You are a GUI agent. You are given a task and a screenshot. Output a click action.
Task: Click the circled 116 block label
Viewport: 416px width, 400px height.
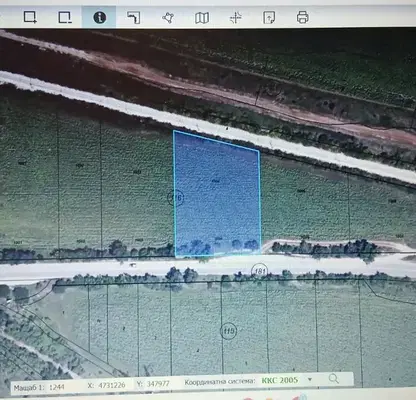[x=175, y=198]
